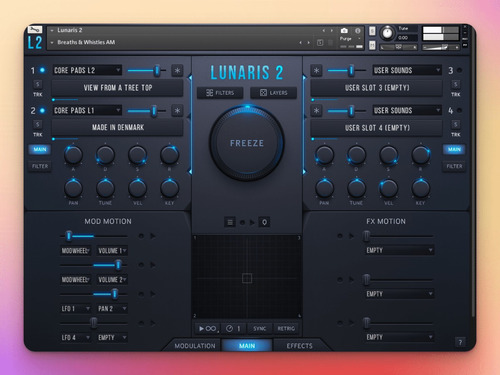Select right FILTER page tab
Image resolution: width=500 pixels, height=375 pixels.
click(x=454, y=166)
